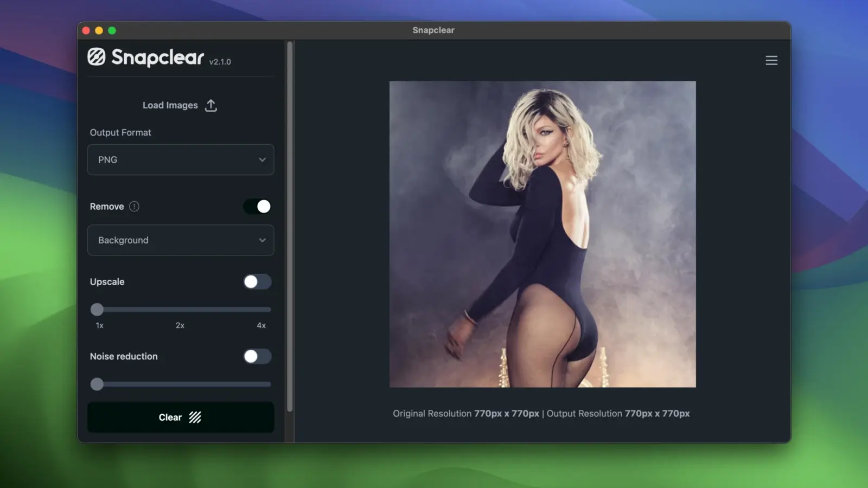Enable the Upscale toggle
The image size is (868, 488).
pyautogui.click(x=257, y=282)
